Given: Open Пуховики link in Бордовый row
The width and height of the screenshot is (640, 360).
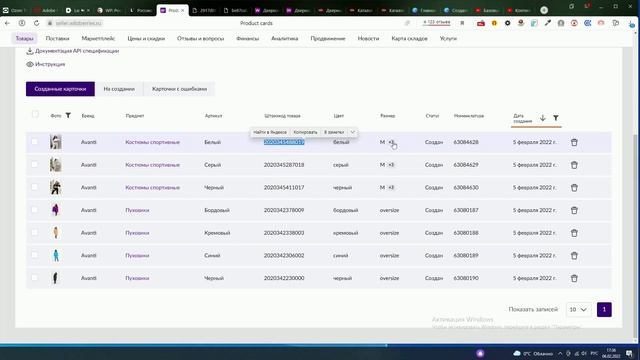Looking at the screenshot, I should (x=137, y=210).
